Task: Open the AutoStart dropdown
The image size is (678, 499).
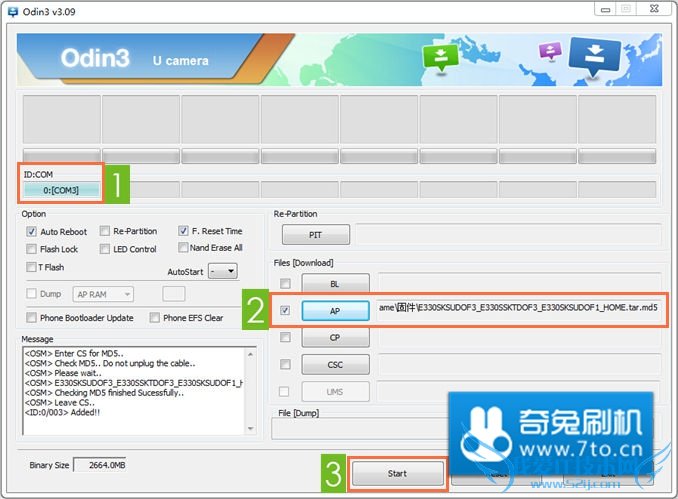Action: click(x=223, y=271)
